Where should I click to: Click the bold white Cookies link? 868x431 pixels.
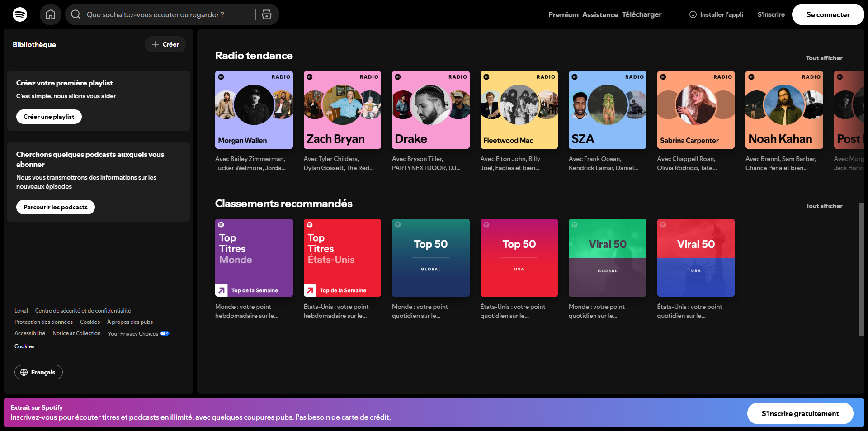pyautogui.click(x=24, y=346)
